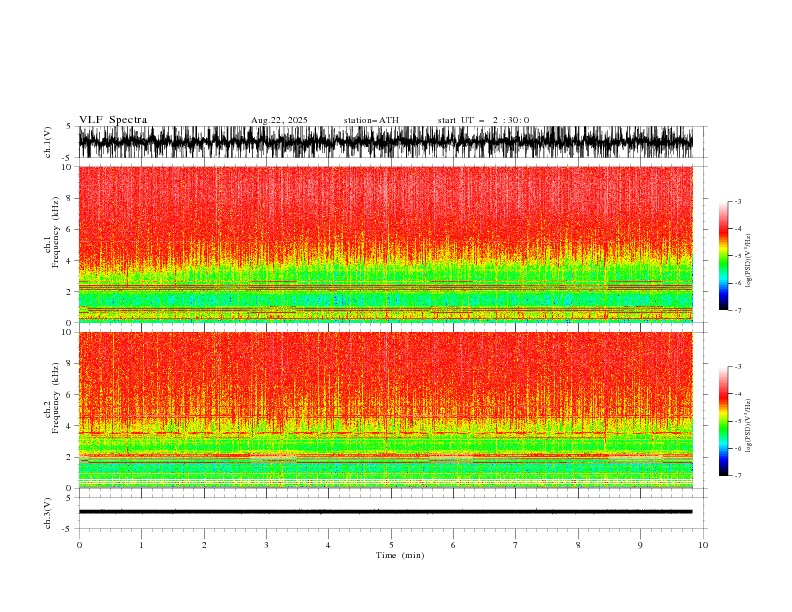The height and width of the screenshot is (612, 792).
Task: Click the "station=ATH" label
Action: pyautogui.click(x=371, y=120)
